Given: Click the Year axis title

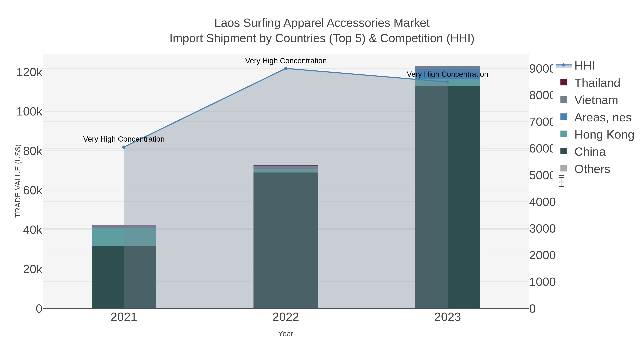Looking at the screenshot, I should [286, 334].
